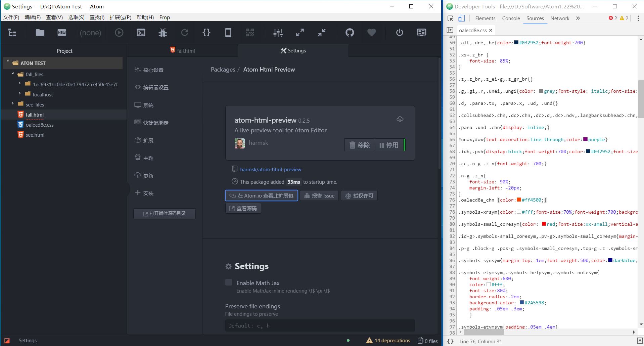Open the Network tab in DevTools
Screen dimensions: 644x346
pyautogui.click(x=560, y=18)
